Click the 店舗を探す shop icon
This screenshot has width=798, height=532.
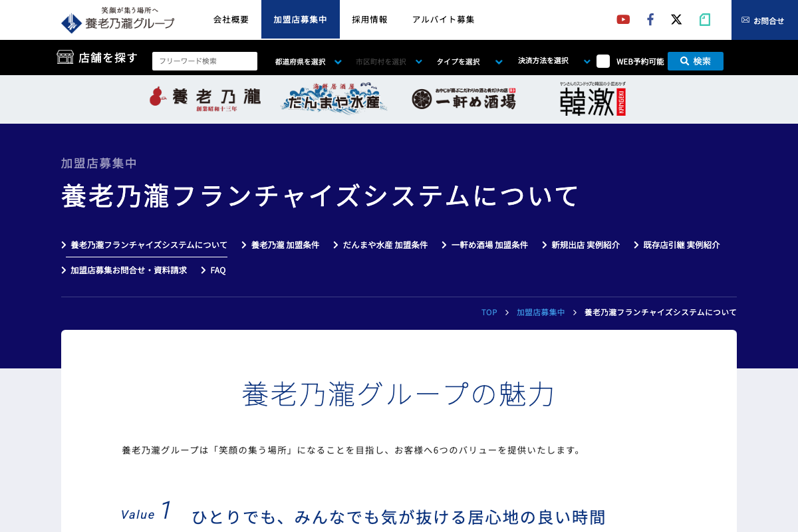click(x=65, y=57)
